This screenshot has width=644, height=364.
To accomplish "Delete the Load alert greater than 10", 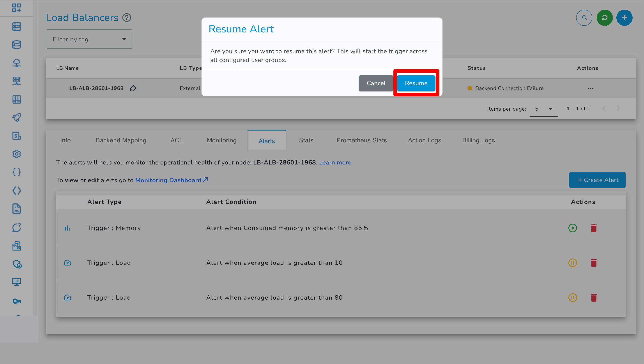I will (x=593, y=263).
